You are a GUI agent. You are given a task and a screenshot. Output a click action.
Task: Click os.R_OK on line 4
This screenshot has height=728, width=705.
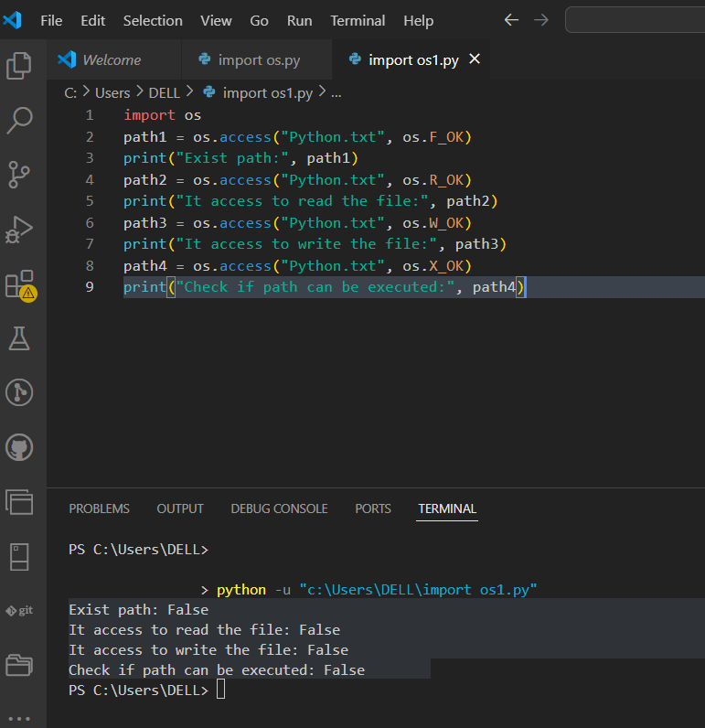433,179
